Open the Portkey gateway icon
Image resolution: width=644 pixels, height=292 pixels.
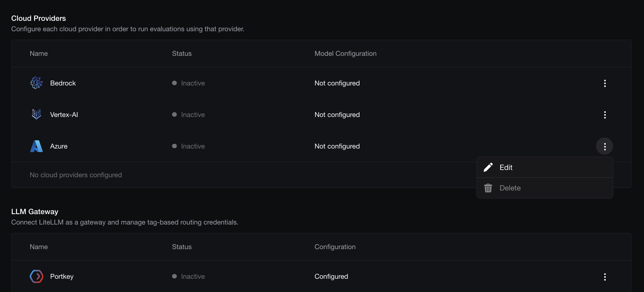point(36,276)
